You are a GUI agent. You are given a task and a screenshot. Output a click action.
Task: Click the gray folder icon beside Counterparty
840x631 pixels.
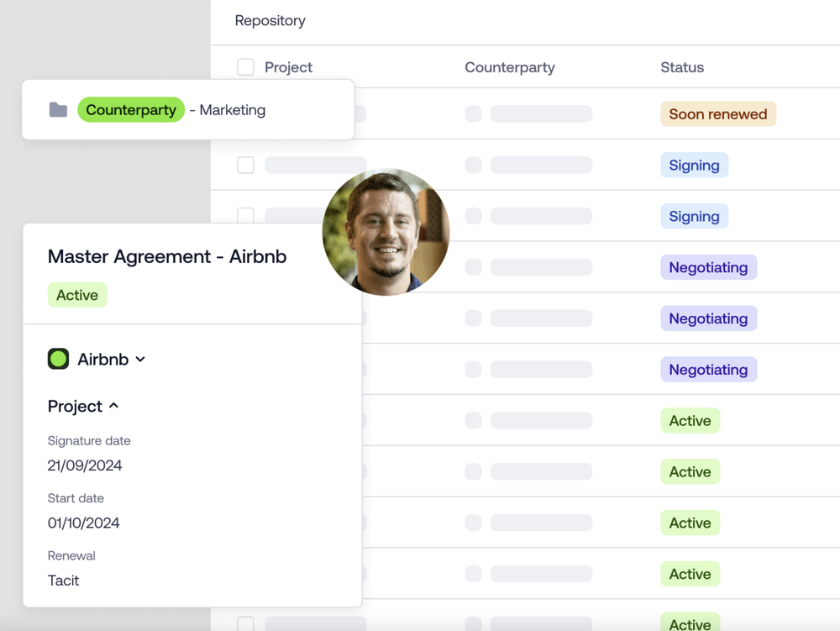pyautogui.click(x=58, y=110)
